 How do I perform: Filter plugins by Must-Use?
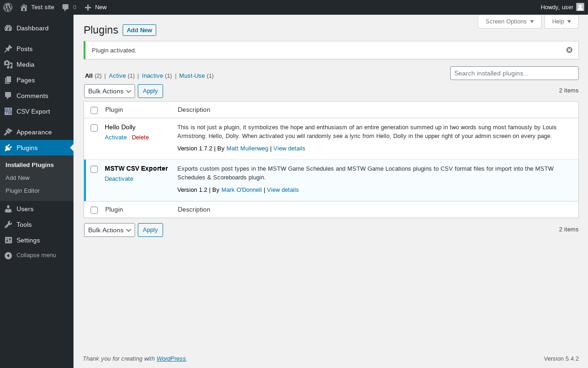[192, 76]
